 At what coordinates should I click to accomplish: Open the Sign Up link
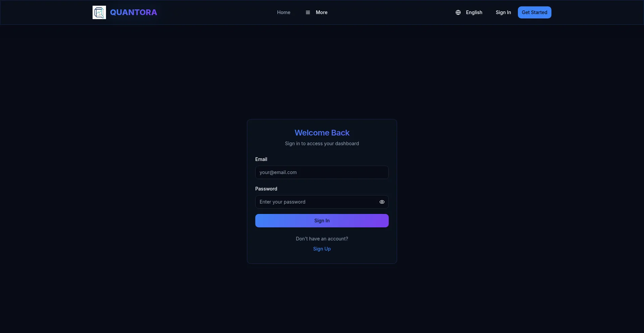tap(322, 249)
